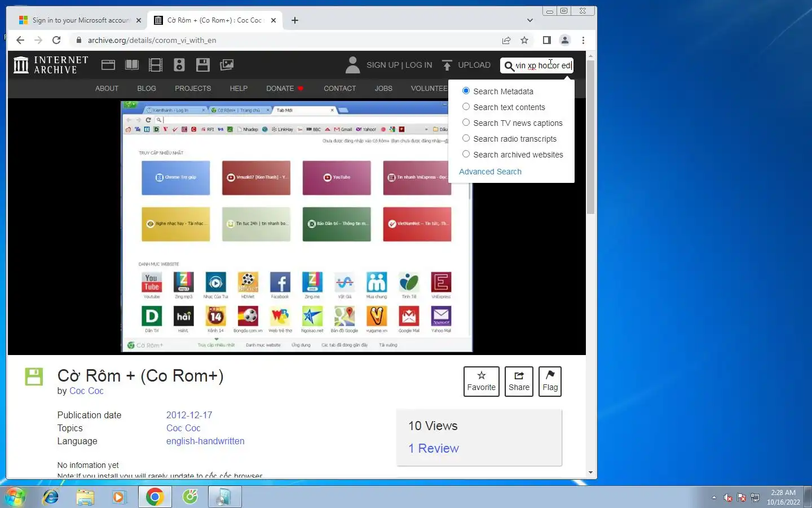Viewport: 812px width, 508px height.
Task: Go back with the browser back arrow
Action: [20, 40]
